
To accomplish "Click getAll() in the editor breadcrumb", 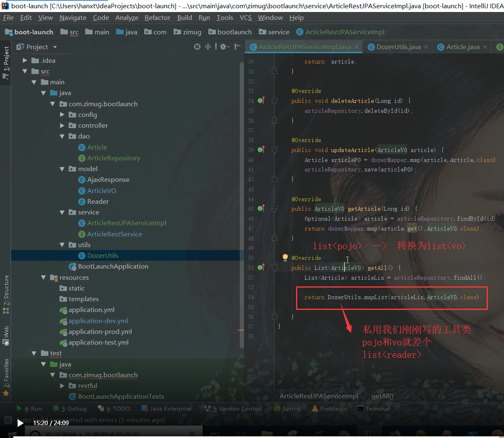I will (382, 396).
